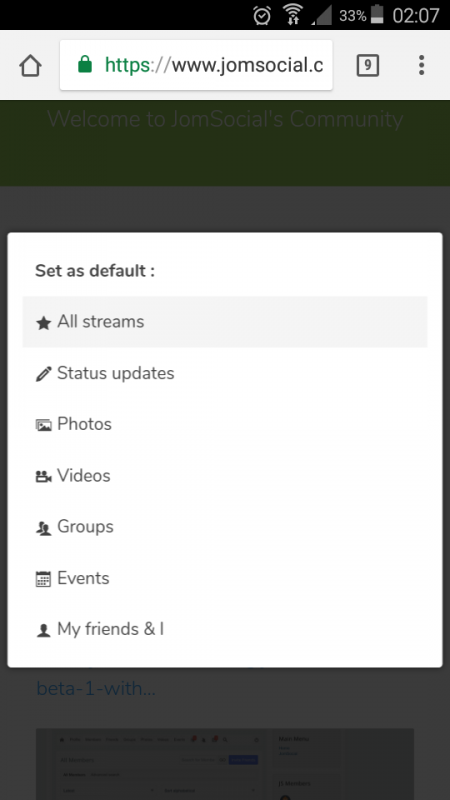Choose Status updates as default stream
The height and width of the screenshot is (800, 450).
(x=225, y=373)
